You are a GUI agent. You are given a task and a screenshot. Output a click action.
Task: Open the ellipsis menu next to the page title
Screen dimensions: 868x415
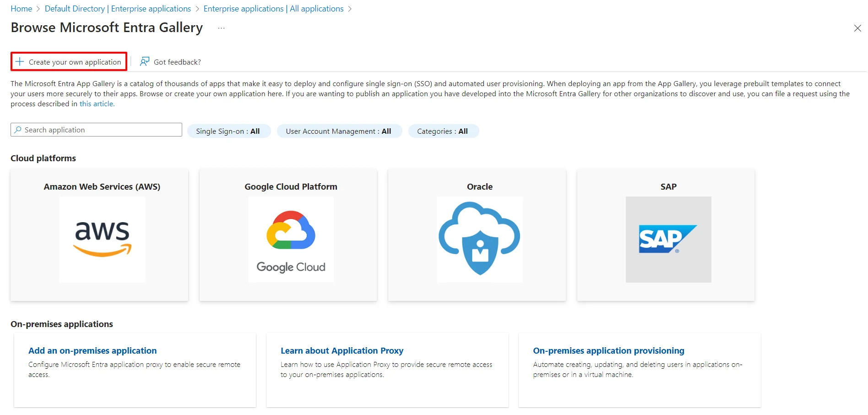(221, 27)
